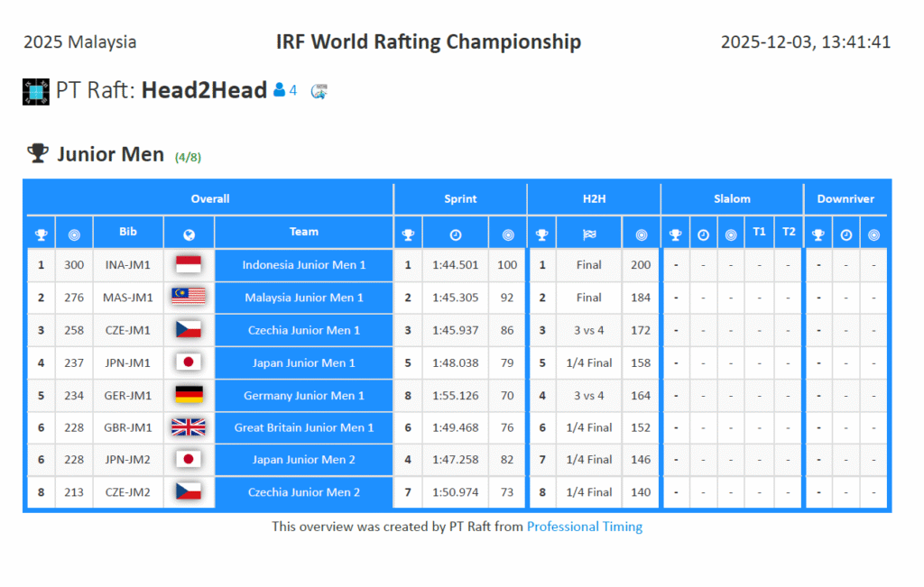The image size is (924, 587).
Task: Click the Slalom T1 column header
Action: tap(760, 232)
